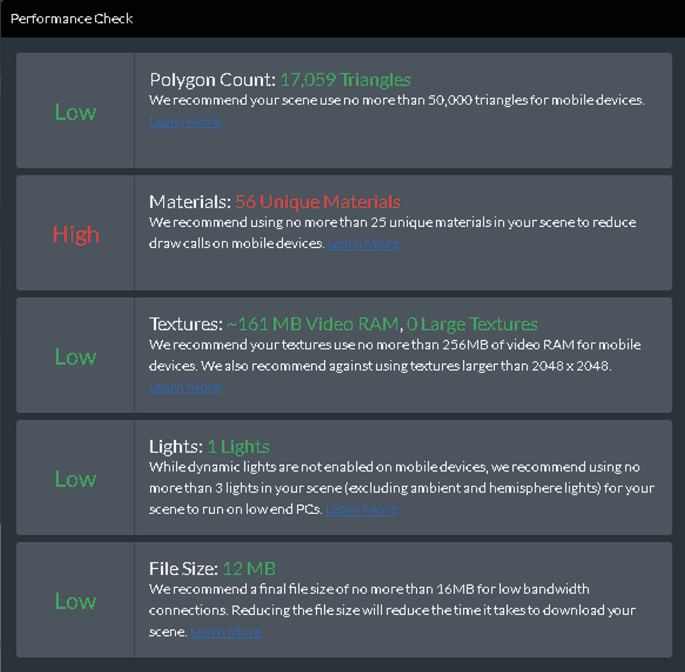Open Learn More link under Polygon Count

point(185,122)
